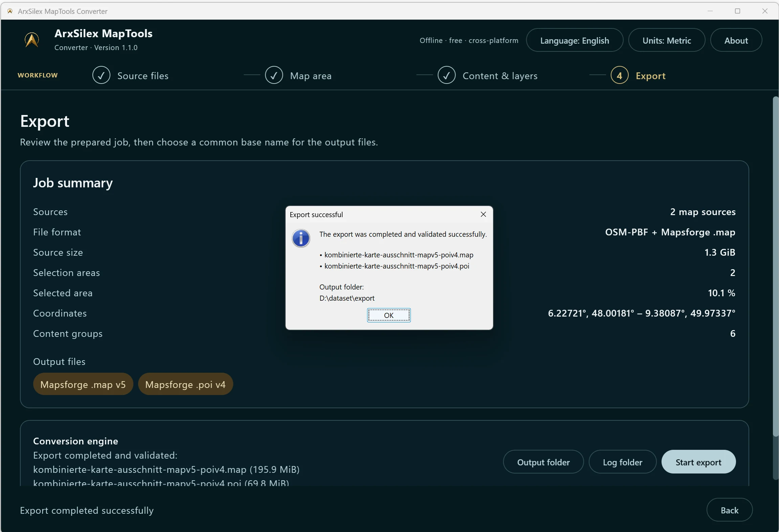This screenshot has height=532, width=779.
Task: Click the 'Selection areas' row label
Action: [66, 273]
